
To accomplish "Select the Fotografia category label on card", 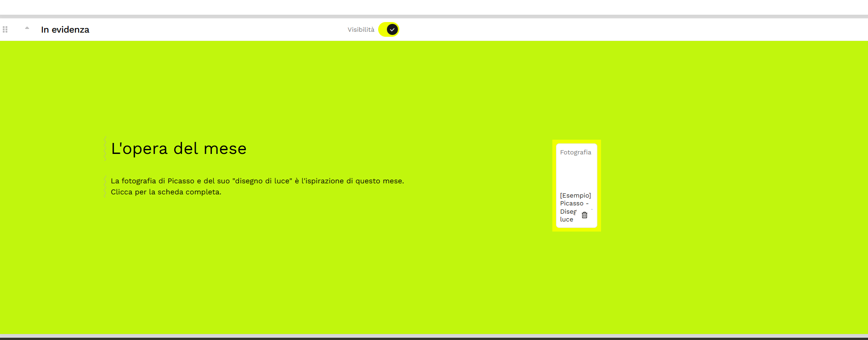I will click(x=575, y=152).
